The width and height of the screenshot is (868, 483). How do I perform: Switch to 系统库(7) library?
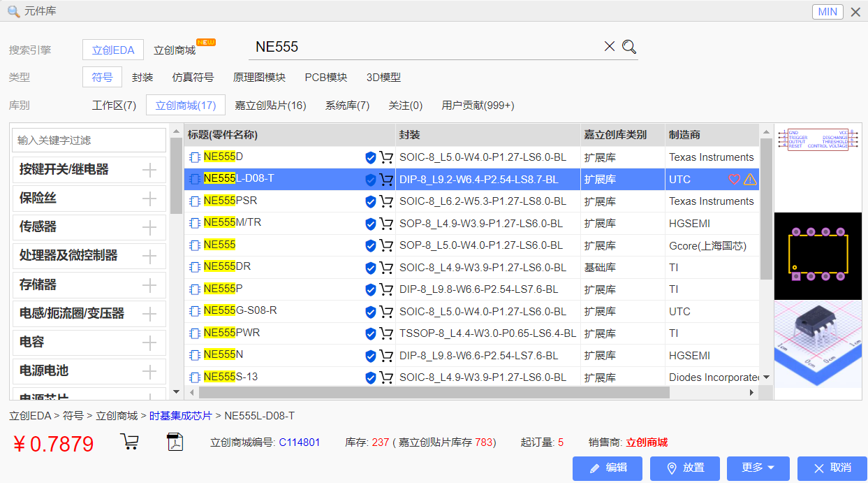[x=347, y=106]
